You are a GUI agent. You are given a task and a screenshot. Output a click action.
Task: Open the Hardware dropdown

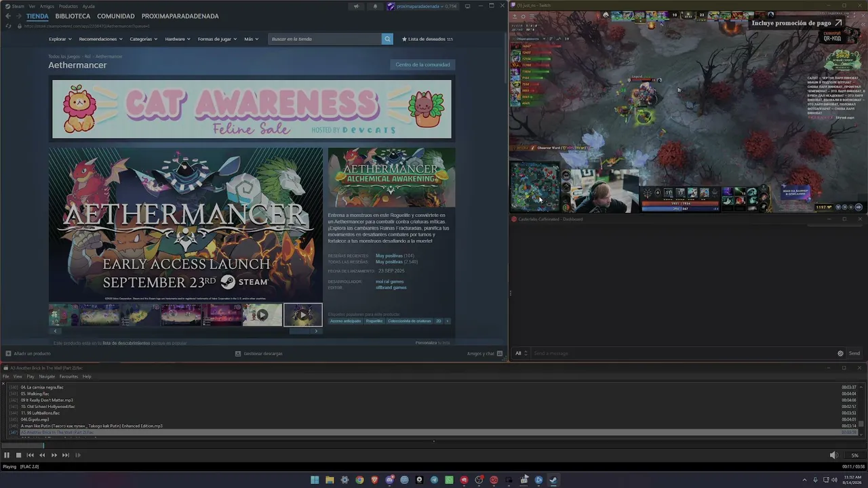178,39
